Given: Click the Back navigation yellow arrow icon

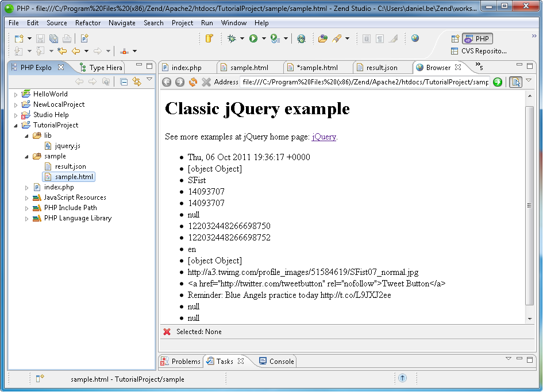Looking at the screenshot, I should (76, 51).
